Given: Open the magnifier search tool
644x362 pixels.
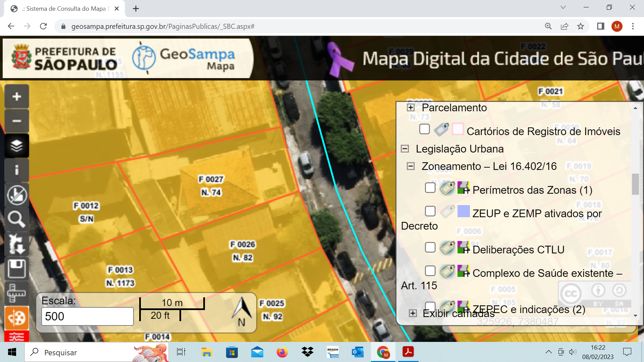Looking at the screenshot, I should [17, 220].
